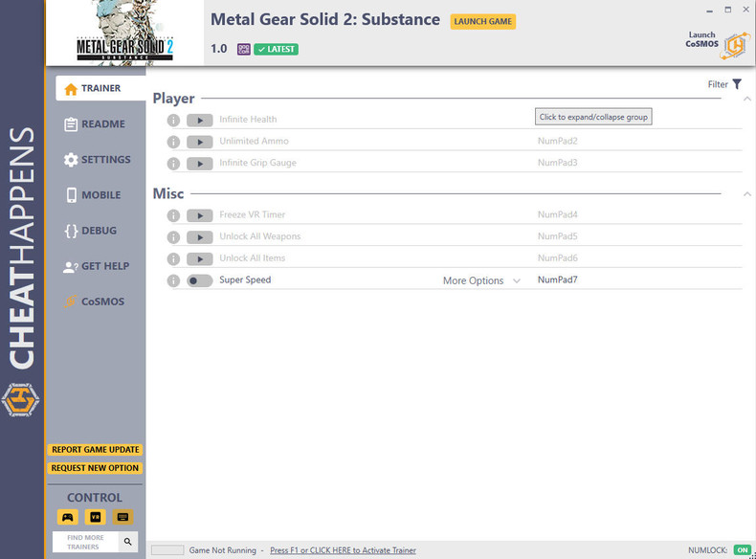Click the info icon for Freeze VR Timer
The width and height of the screenshot is (756, 559).
coord(173,215)
